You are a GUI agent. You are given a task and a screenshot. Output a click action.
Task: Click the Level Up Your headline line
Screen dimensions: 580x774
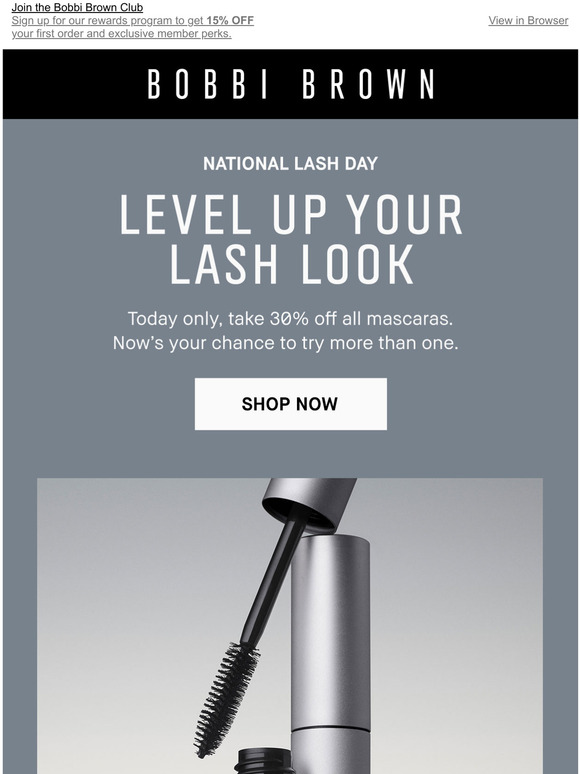[x=291, y=214]
